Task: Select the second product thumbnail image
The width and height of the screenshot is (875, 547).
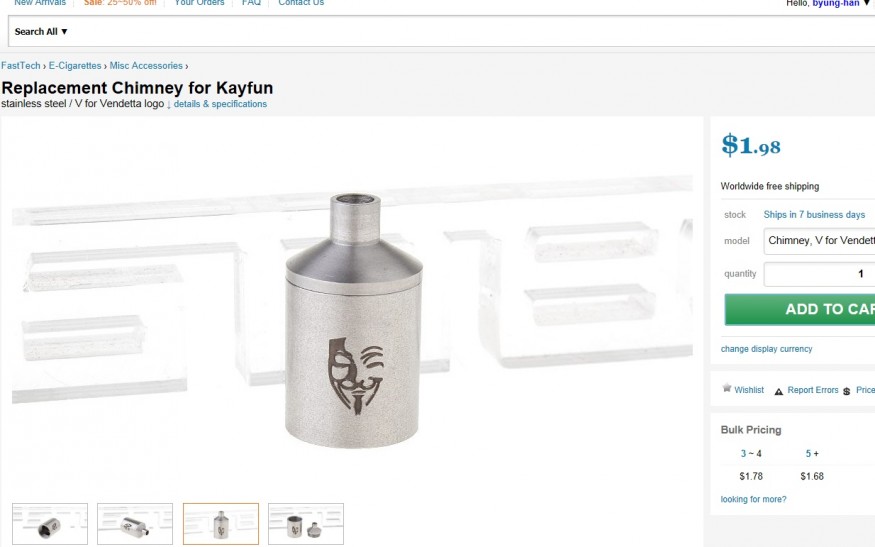Action: click(135, 524)
